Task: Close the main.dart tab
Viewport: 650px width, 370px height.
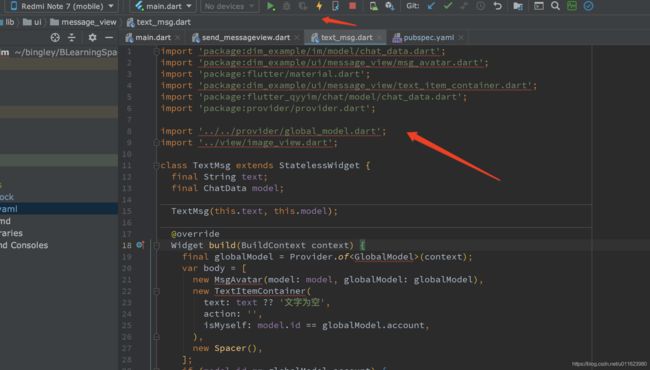Action: (x=178, y=38)
